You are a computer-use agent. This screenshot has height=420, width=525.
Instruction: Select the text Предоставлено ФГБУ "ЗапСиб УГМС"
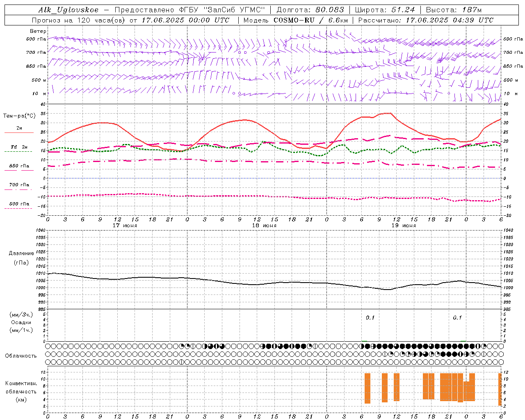pyautogui.click(x=190, y=10)
